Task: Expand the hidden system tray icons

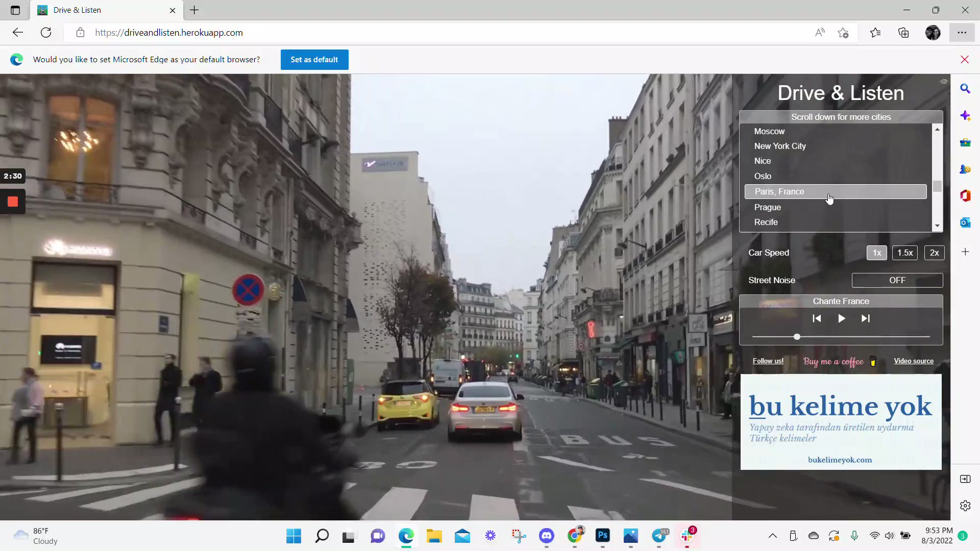Action: point(772,536)
